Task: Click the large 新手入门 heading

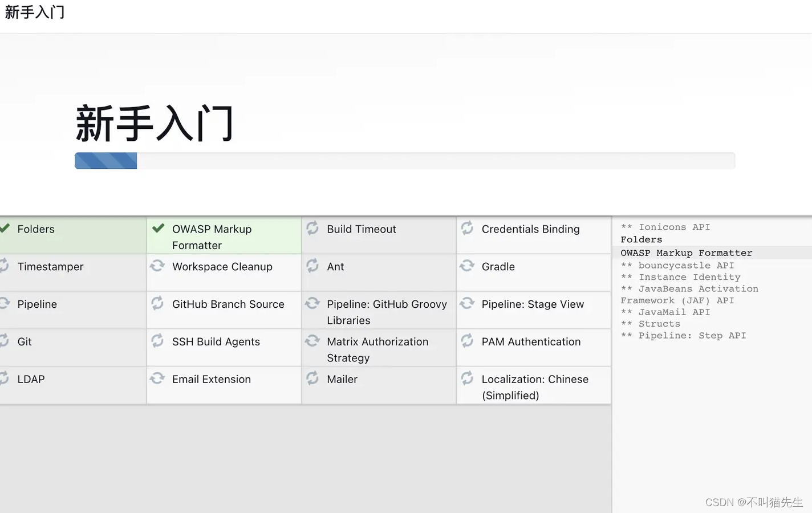Action: pos(155,123)
